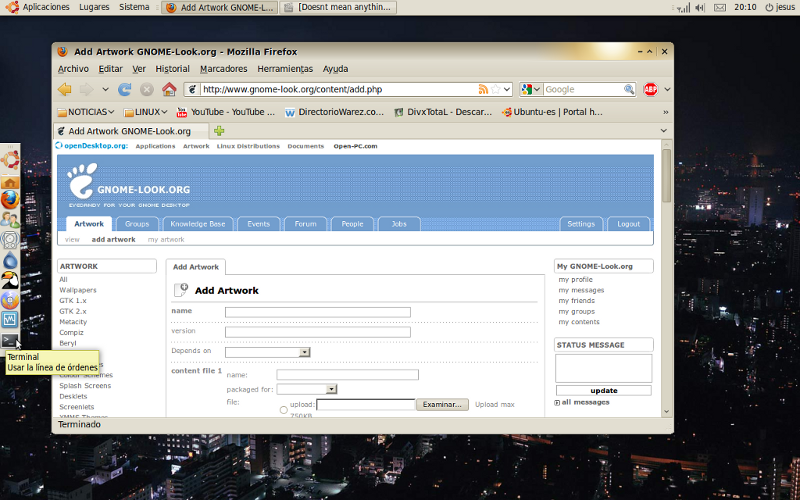This screenshot has width=800, height=500.
Task: Open the Historial menu
Action: click(172, 69)
